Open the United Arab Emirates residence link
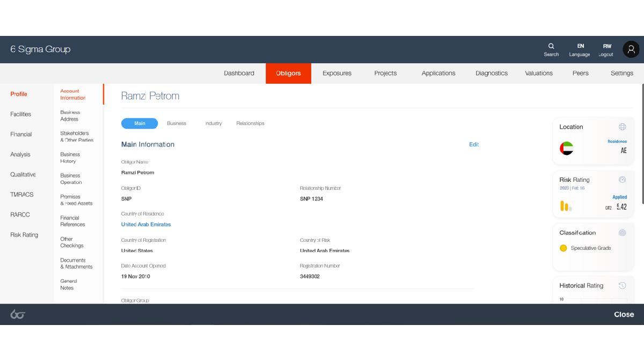 point(146,225)
